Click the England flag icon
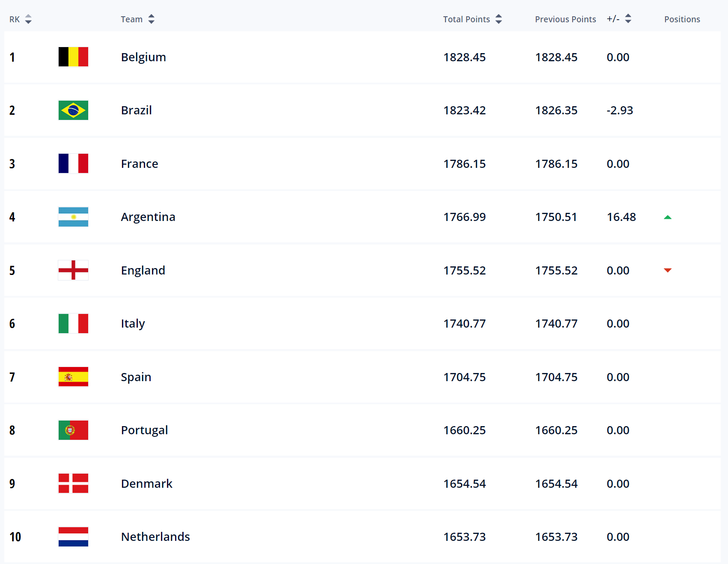The height and width of the screenshot is (564, 728). click(x=73, y=270)
